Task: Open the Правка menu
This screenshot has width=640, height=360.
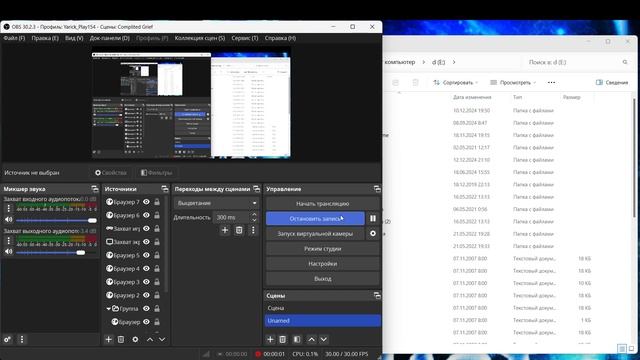Action: pos(45,38)
